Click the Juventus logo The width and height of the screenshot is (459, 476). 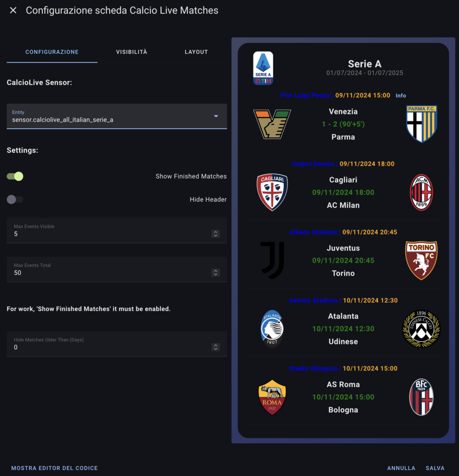272,260
